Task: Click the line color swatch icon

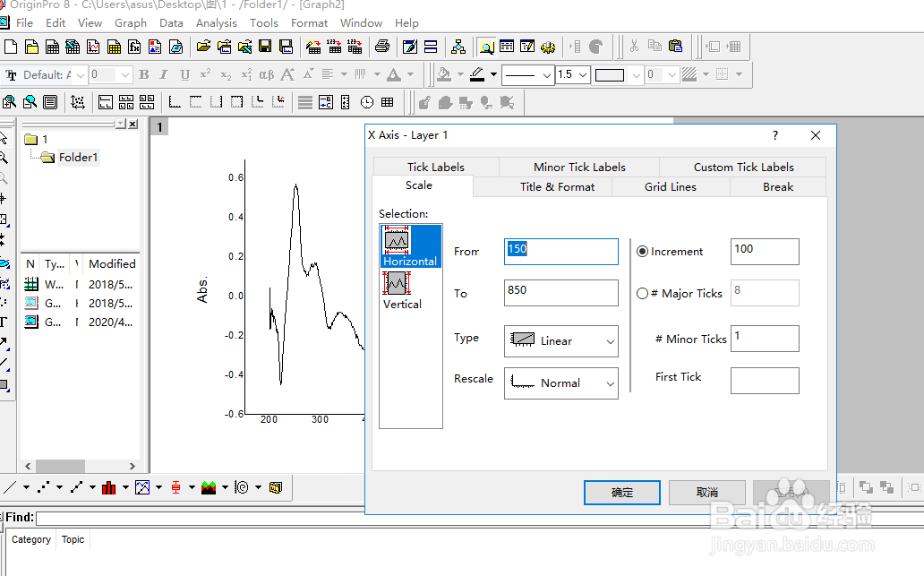Action: click(477, 75)
